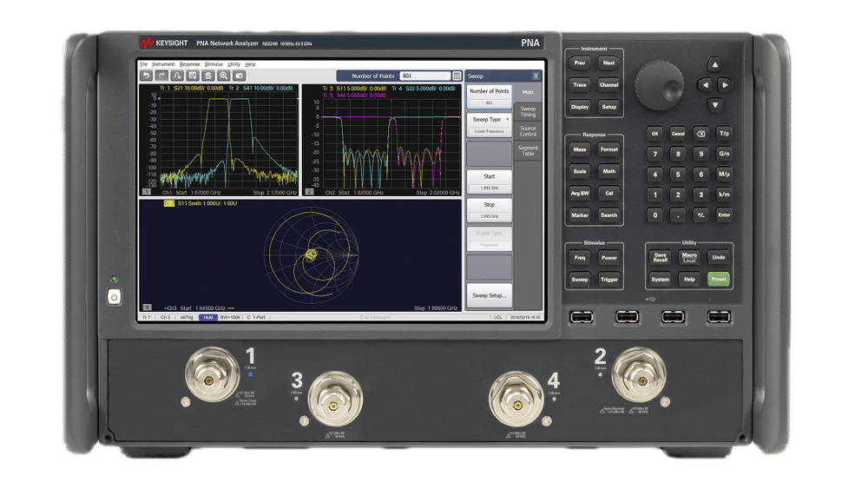Open the Stimulus menu
The image size is (868, 489).
tap(214, 64)
